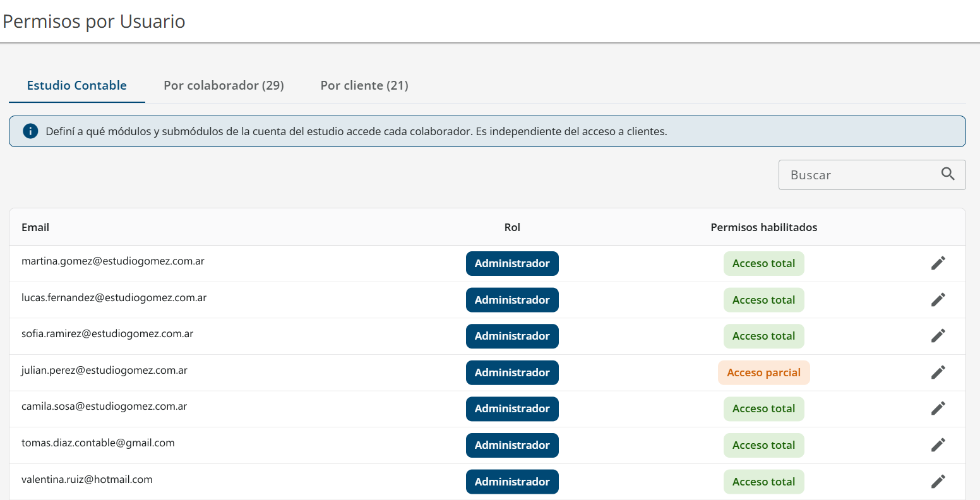Image resolution: width=980 pixels, height=500 pixels.
Task: Switch to the Estudio Contable tab
Action: pos(77,85)
